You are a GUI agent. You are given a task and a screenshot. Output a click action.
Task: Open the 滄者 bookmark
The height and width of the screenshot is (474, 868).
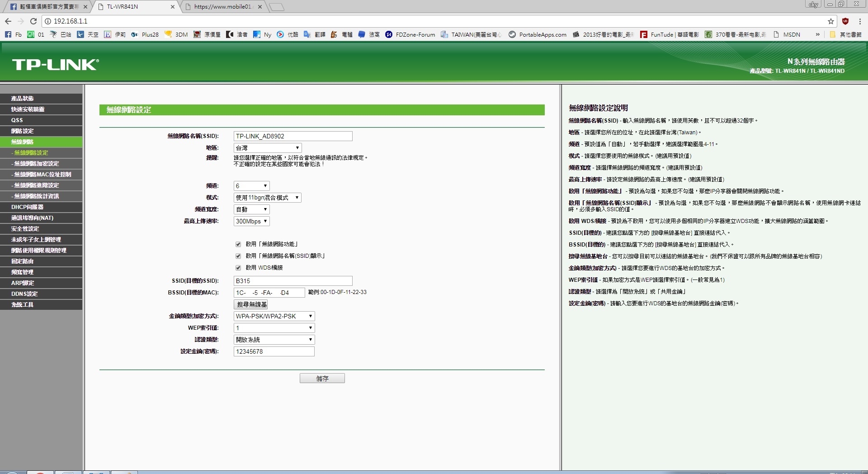(x=237, y=34)
